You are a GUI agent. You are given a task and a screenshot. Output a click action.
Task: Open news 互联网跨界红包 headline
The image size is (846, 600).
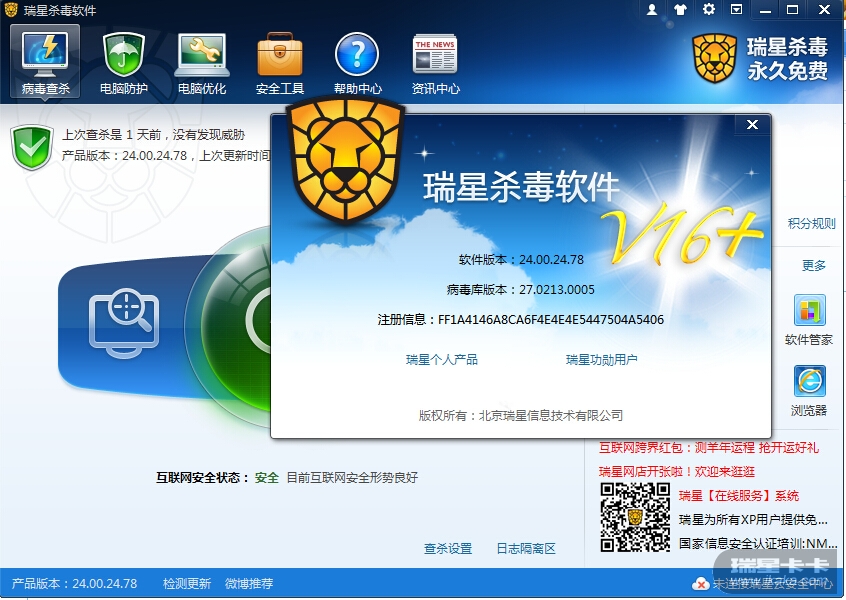[x=708, y=448]
